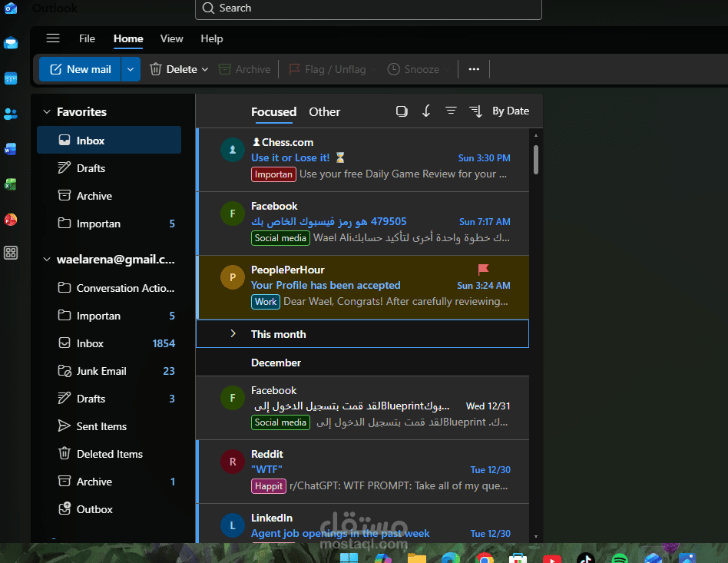Open the TikTok taskbar icon
The image size is (728, 563).
pyautogui.click(x=585, y=558)
